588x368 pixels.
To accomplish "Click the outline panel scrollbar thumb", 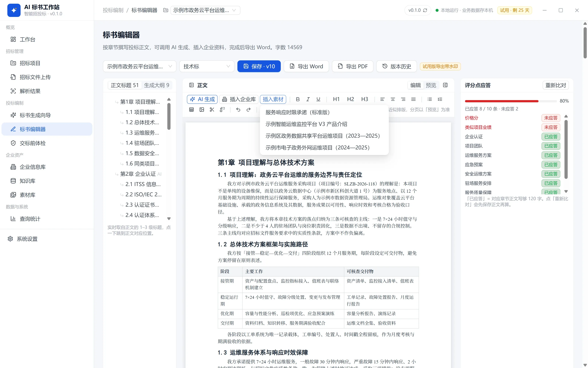I will pyautogui.click(x=169, y=116).
